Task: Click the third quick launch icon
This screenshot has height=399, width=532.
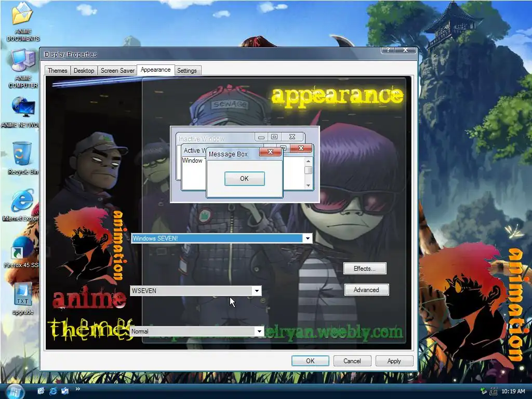Action: [65, 391]
